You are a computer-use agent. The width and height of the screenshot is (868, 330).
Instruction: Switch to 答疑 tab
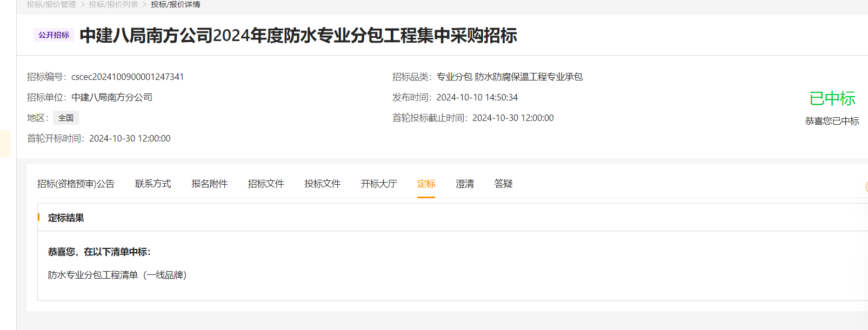(x=503, y=184)
